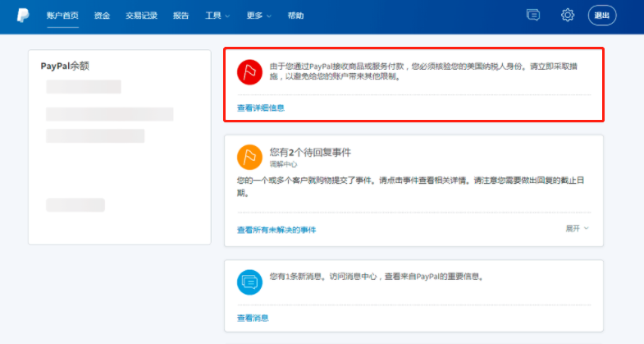644x344 pixels.
Task: Open 查看详细信息 link
Action: [261, 108]
